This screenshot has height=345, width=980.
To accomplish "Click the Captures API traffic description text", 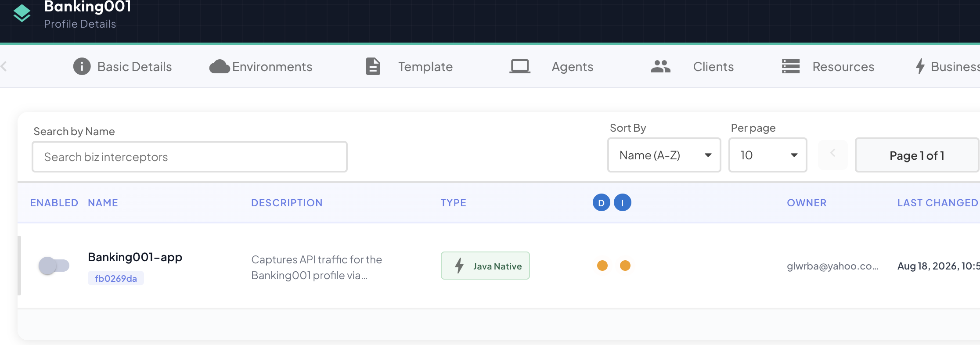I will [317, 267].
